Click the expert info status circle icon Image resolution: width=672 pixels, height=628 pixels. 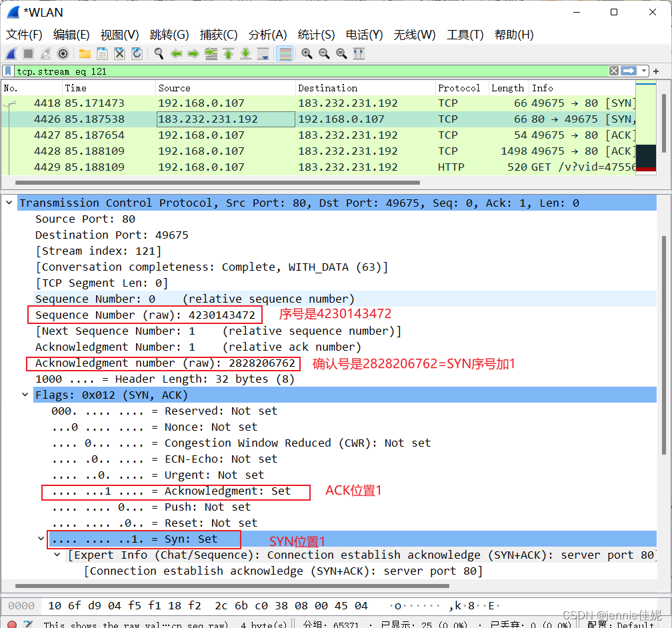(12, 625)
